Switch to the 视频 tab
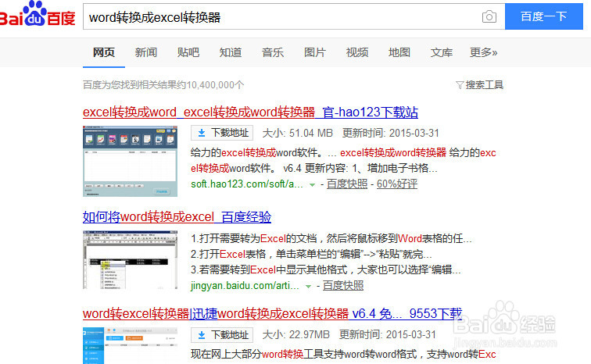 (x=357, y=52)
